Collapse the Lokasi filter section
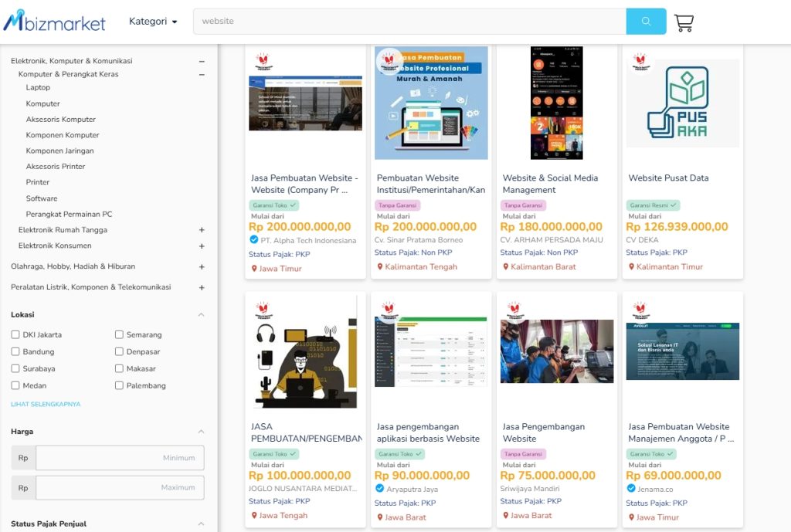791x532 pixels. (202, 315)
